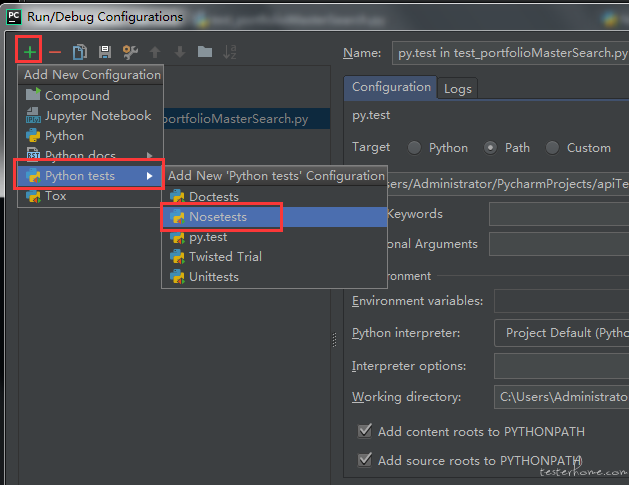Select the Custom target radio button
This screenshot has height=485, width=629.
click(x=552, y=148)
